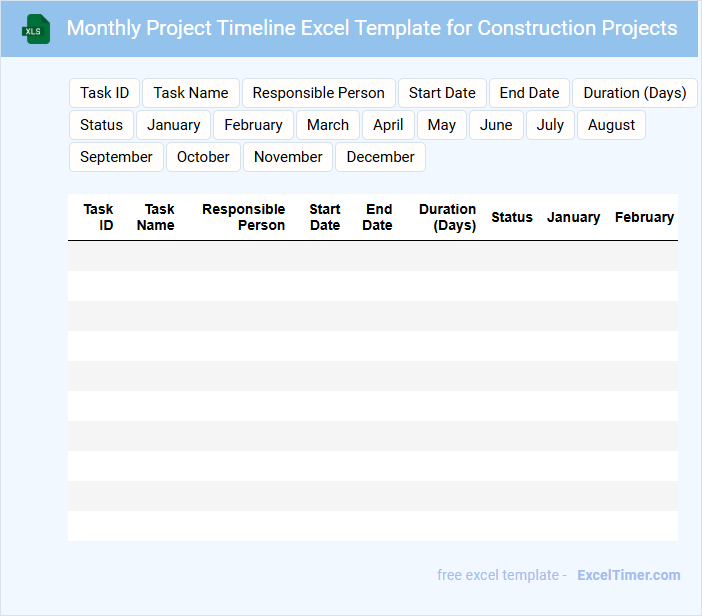Screen dimensions: 702x616
Task: Select the Status tag
Action: pyautogui.click(x=101, y=125)
